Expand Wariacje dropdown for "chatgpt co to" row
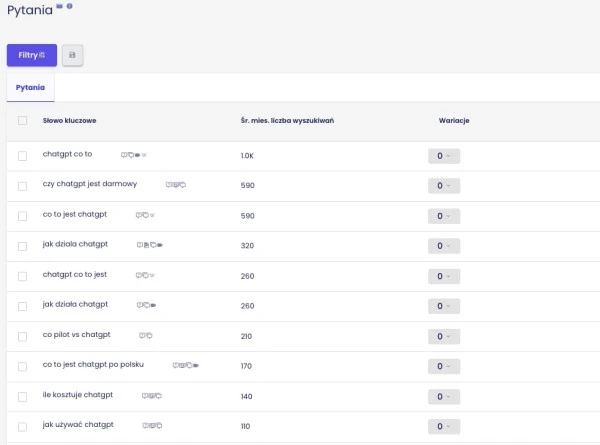The width and height of the screenshot is (600, 445). [x=443, y=156]
